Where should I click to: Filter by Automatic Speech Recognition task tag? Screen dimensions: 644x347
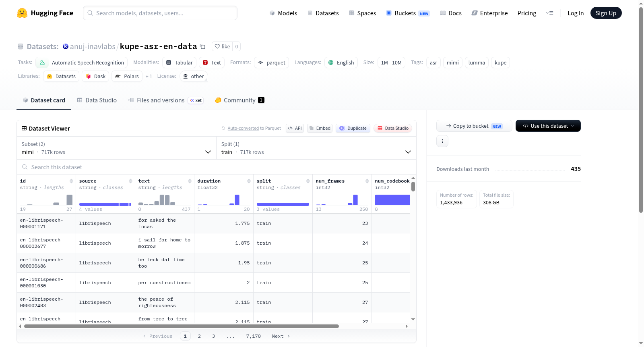[82, 62]
